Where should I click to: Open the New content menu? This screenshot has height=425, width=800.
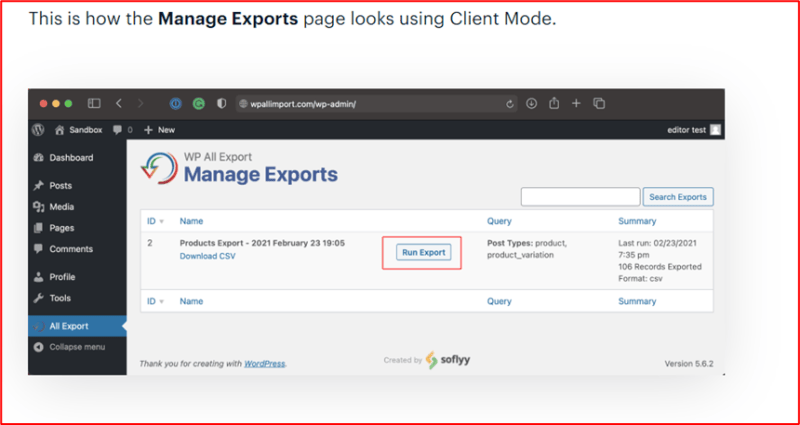pos(159,130)
